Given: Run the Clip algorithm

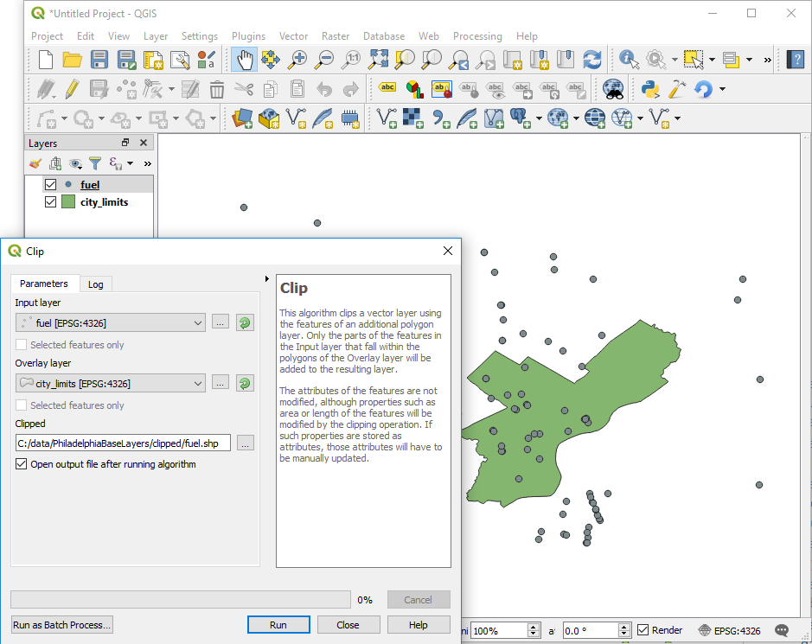Looking at the screenshot, I should [x=278, y=624].
